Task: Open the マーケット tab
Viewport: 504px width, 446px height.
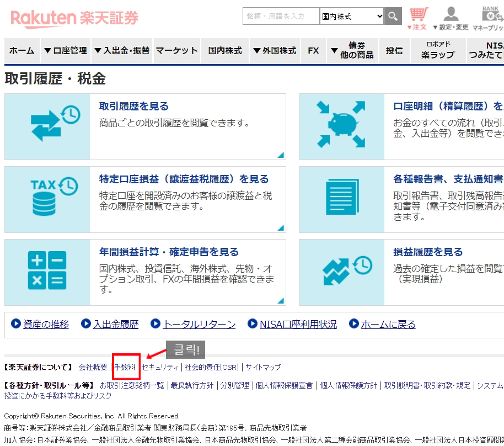Action: 177,51
